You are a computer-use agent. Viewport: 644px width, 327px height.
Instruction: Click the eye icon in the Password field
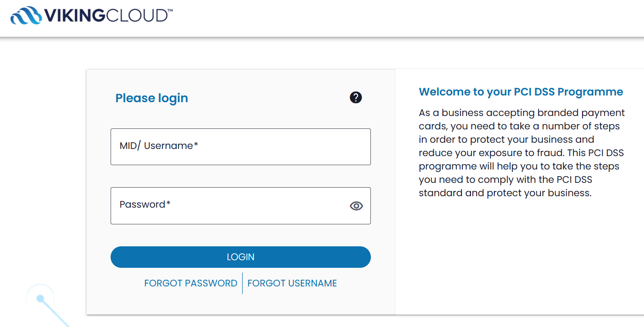tap(356, 206)
